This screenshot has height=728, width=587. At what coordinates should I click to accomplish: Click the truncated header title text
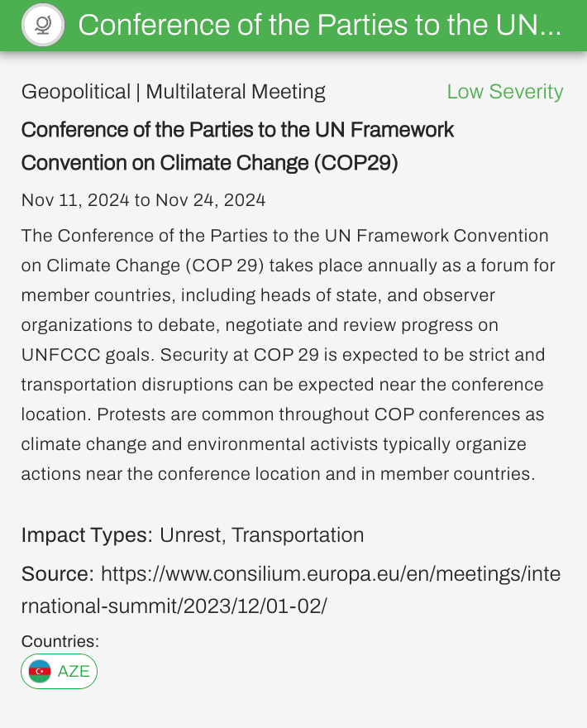click(x=319, y=26)
